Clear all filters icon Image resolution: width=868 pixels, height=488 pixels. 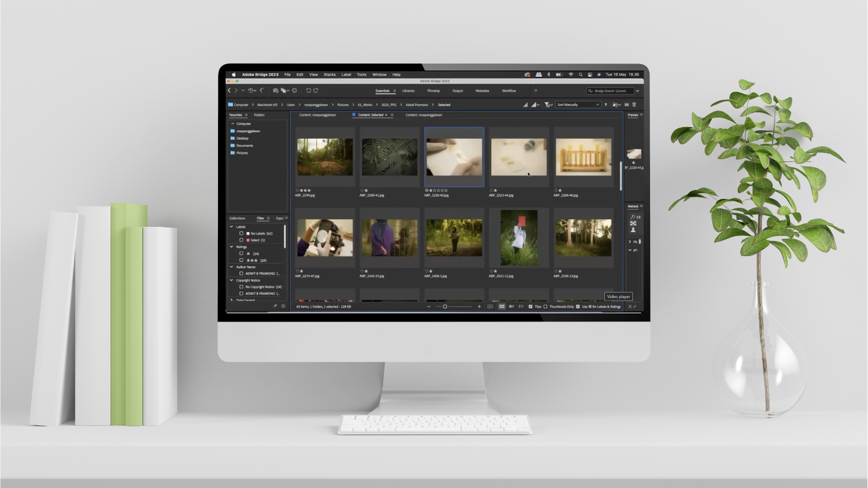pyautogui.click(x=283, y=306)
